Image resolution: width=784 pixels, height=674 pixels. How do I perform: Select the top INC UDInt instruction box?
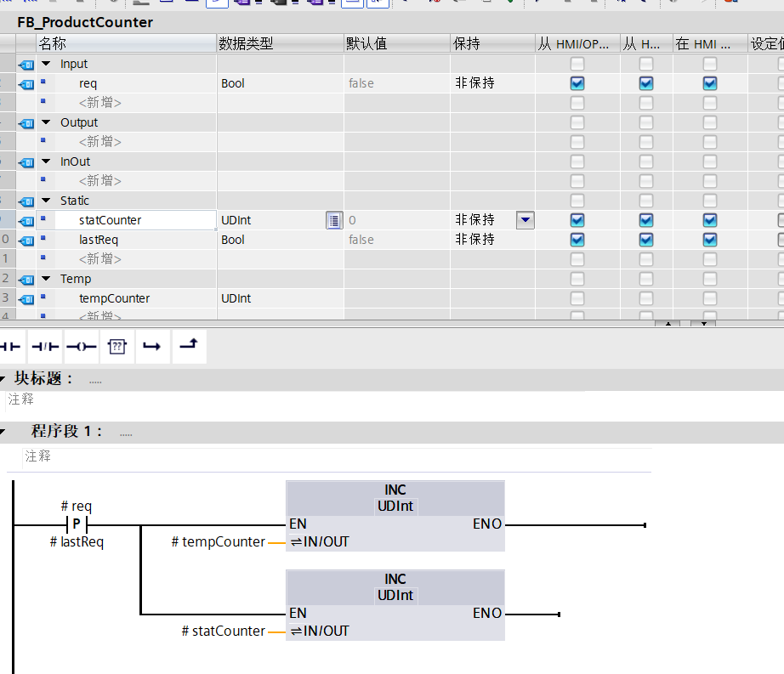pos(395,498)
